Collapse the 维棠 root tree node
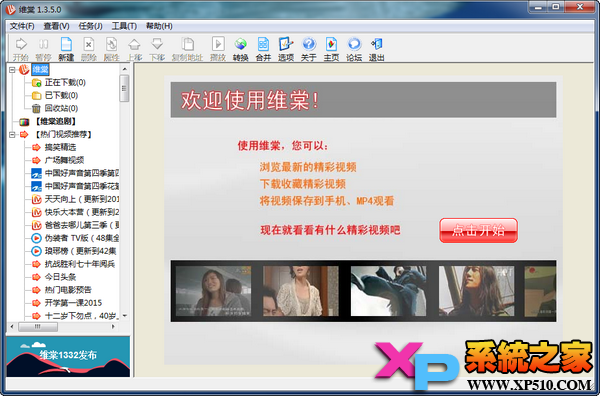Screen dimensions: 600x396 (12, 70)
